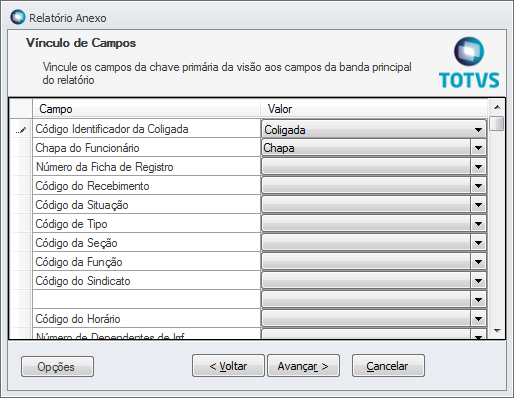Expand Código do Recebimento value dropdown
Viewport: 514px width, 398px height.
(478, 186)
